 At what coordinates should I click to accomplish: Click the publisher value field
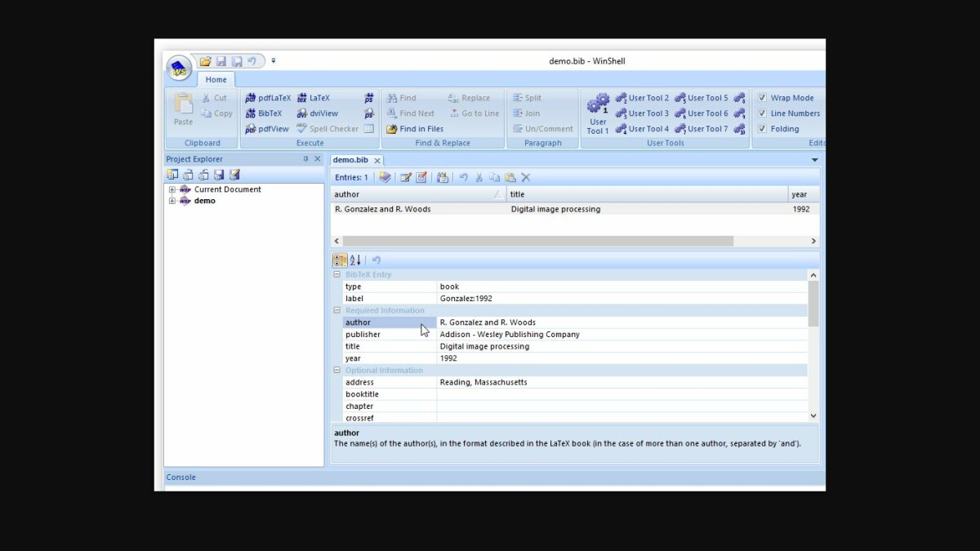pyautogui.click(x=621, y=335)
